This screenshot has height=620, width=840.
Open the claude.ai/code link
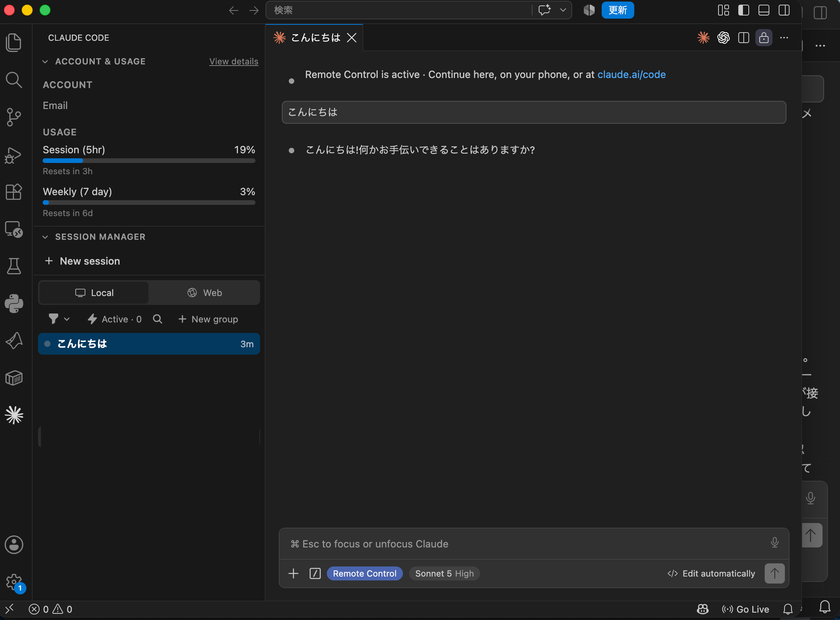632,74
